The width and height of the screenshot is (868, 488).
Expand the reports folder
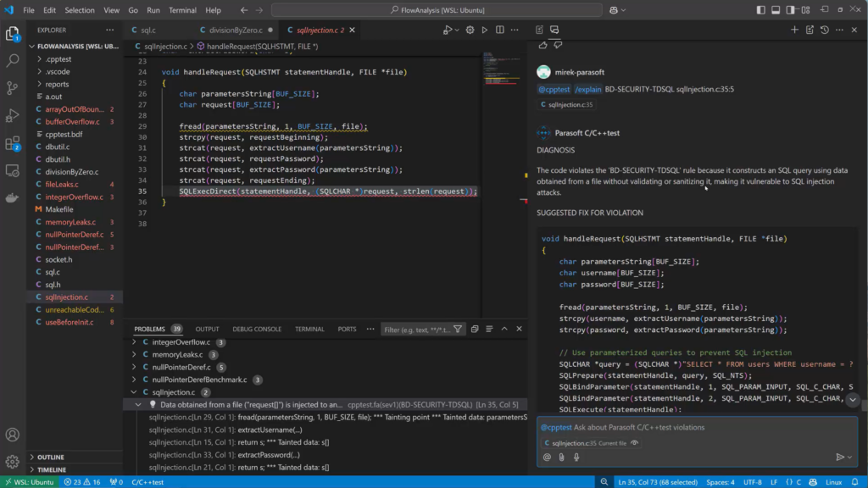(39, 84)
